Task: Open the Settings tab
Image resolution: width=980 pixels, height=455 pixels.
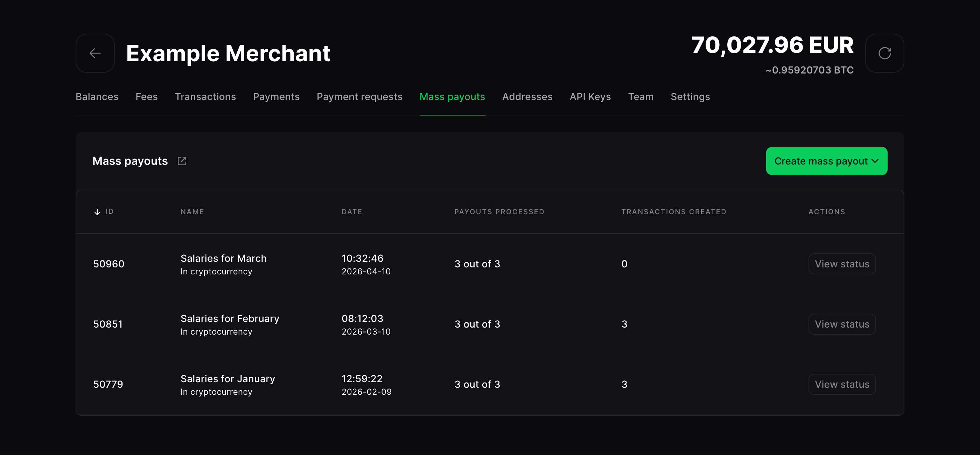Action: tap(690, 97)
